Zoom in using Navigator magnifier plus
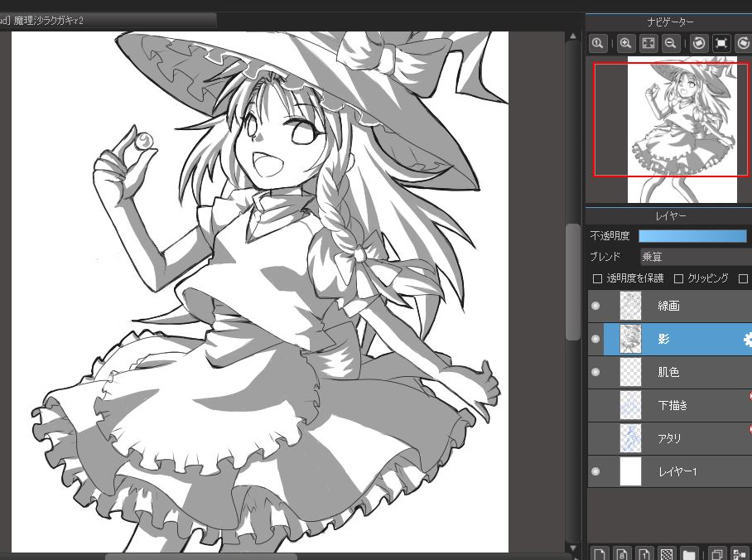Image resolution: width=752 pixels, height=560 pixels. tap(625, 43)
